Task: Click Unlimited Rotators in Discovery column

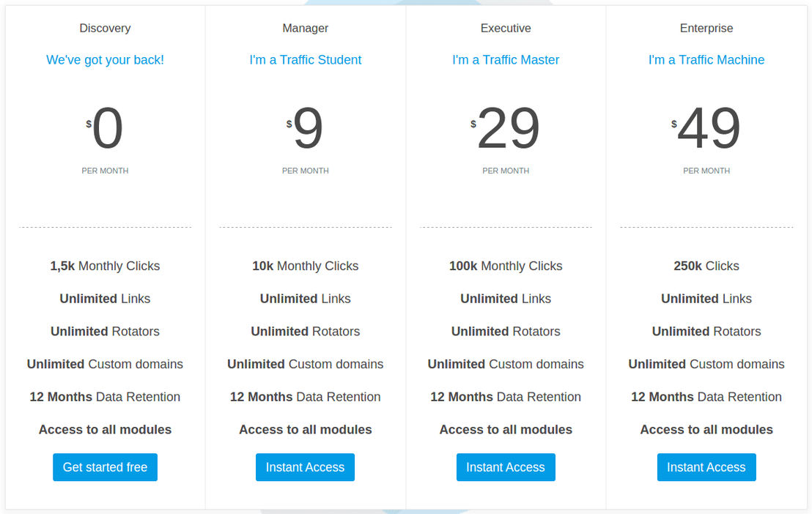Action: point(105,331)
